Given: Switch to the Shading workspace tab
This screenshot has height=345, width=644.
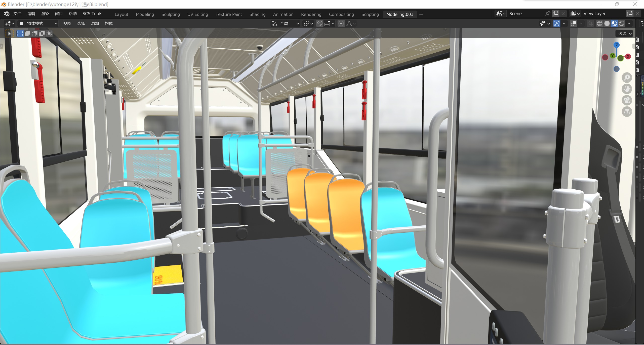Looking at the screenshot, I should pos(257,14).
